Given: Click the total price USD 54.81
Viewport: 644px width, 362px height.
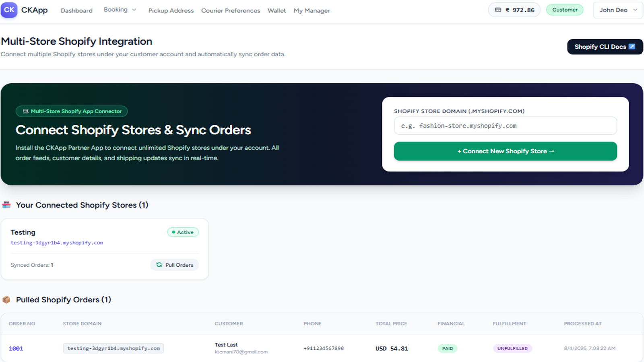Looking at the screenshot, I should click(x=392, y=348).
